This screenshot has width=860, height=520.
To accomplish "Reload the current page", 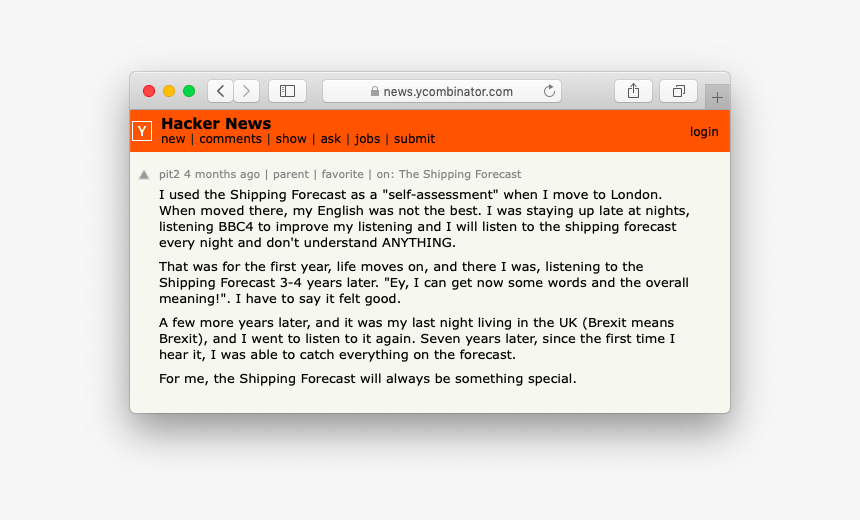I will coord(549,91).
